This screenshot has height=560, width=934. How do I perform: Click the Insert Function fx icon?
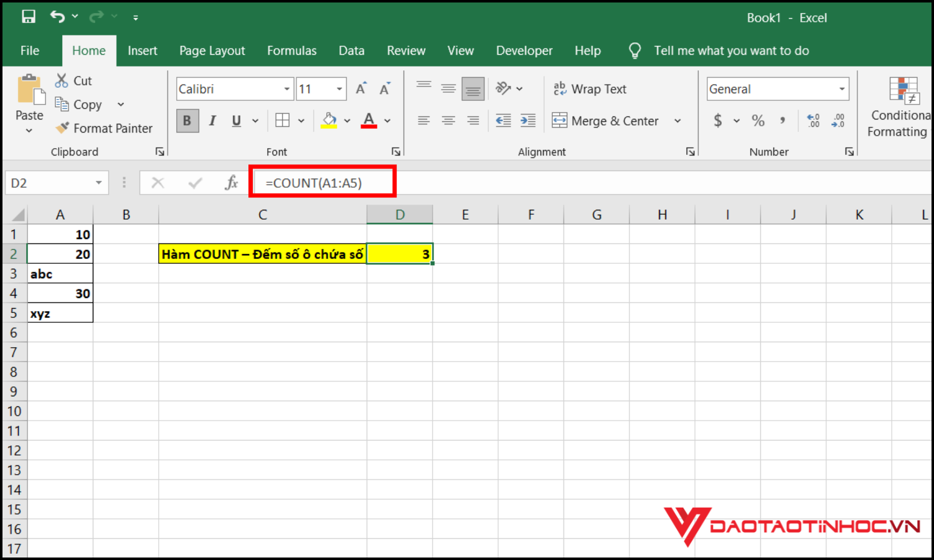click(x=232, y=183)
